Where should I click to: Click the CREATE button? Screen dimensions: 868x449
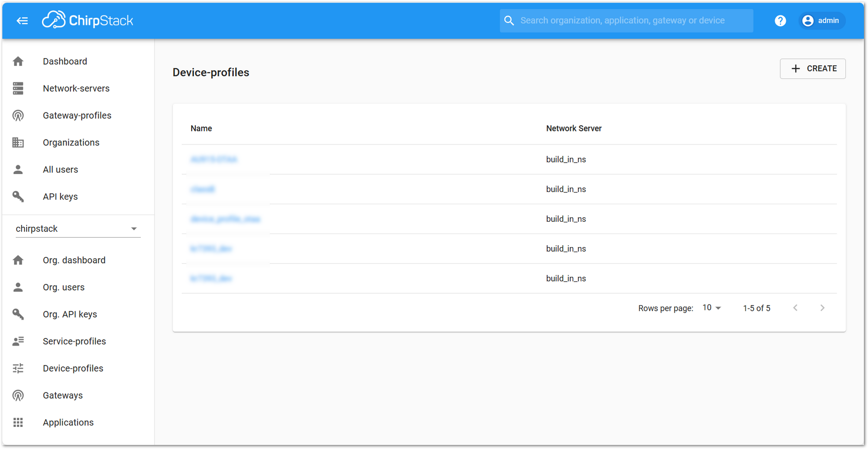click(812, 68)
